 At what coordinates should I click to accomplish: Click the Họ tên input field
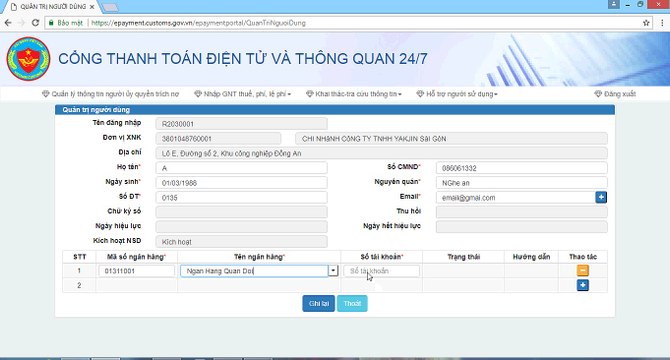pos(241,168)
